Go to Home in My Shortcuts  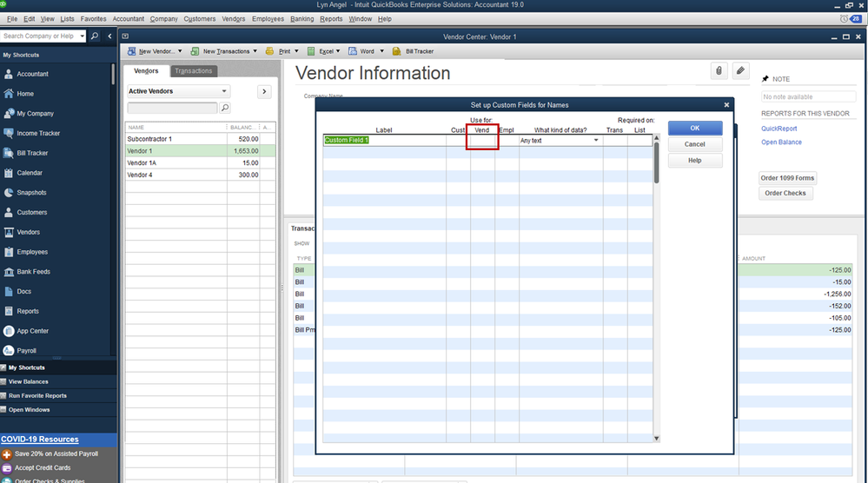[25, 94]
